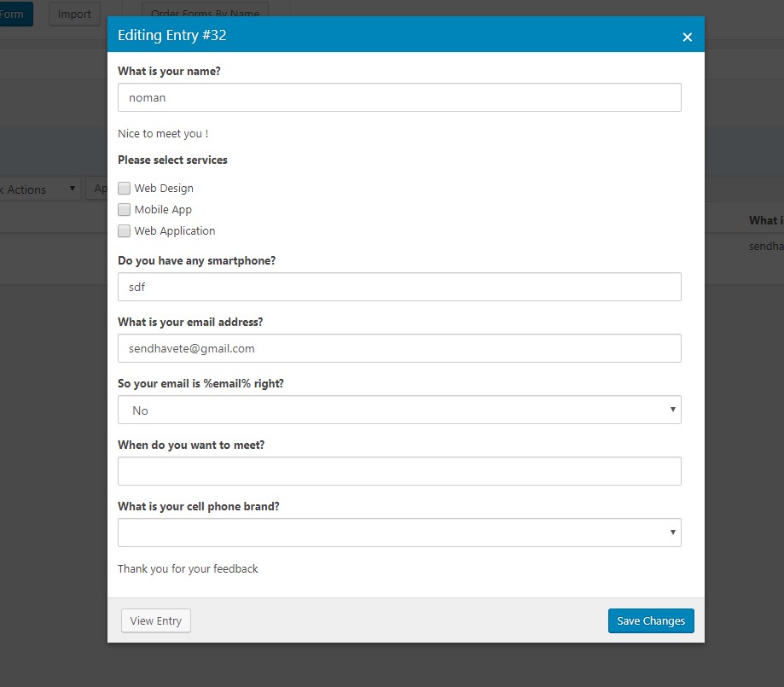
Task: Click the Apply button beside Bulk Actions
Action: pyautogui.click(x=96, y=189)
